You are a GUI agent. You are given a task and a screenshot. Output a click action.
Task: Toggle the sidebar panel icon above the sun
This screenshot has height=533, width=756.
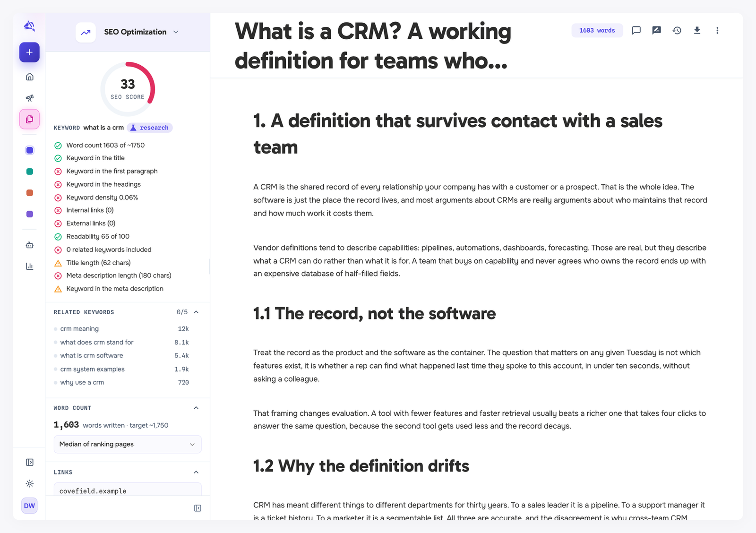(x=29, y=462)
